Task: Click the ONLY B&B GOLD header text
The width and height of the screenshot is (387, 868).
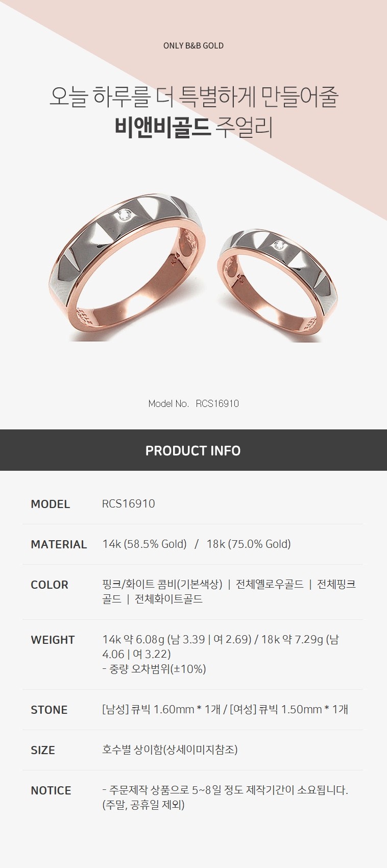Action: [x=194, y=45]
